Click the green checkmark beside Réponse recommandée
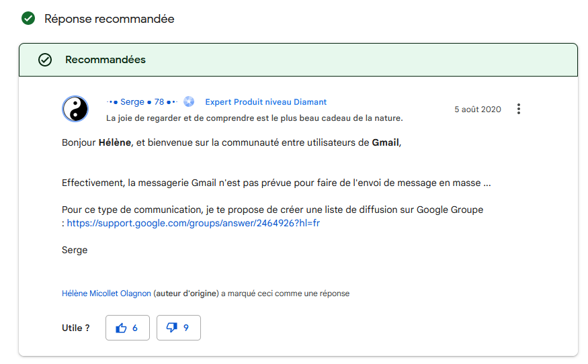The height and width of the screenshot is (364, 588). coord(28,19)
